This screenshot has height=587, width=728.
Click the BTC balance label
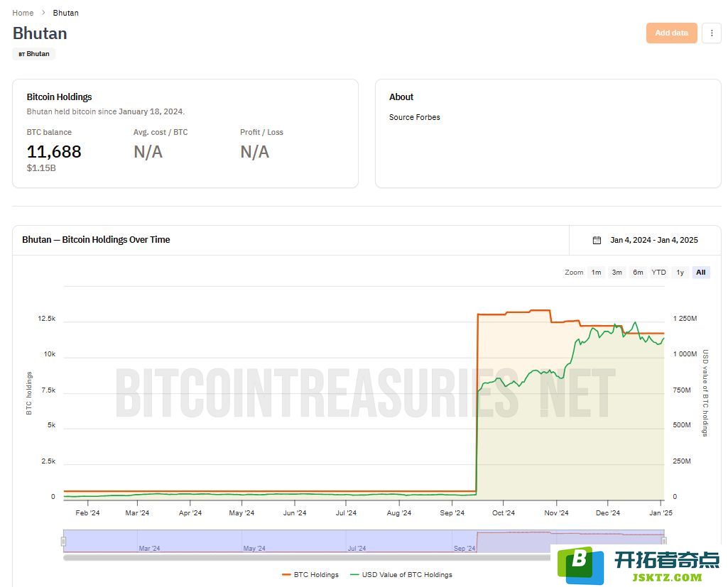point(49,132)
